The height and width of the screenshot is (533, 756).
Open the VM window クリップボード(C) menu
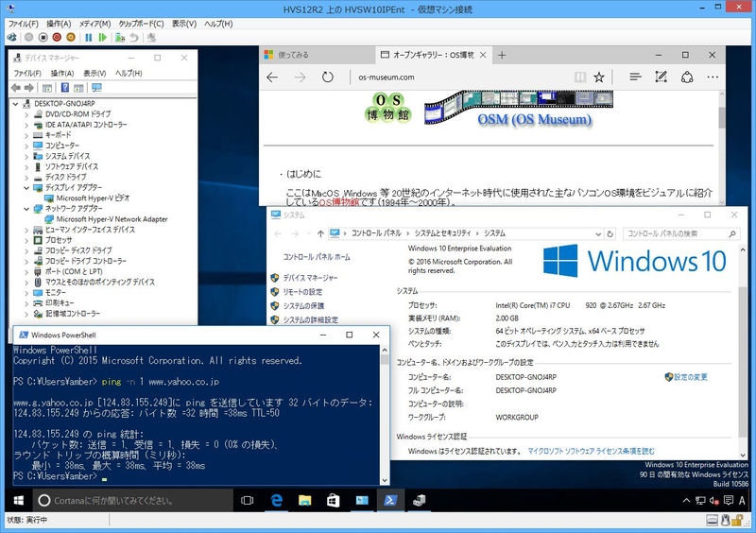[141, 23]
